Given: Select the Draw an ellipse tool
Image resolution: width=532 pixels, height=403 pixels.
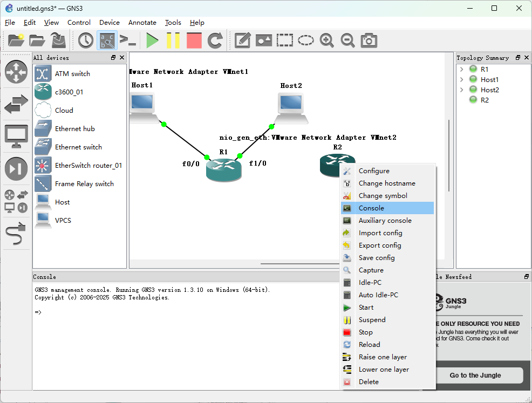Looking at the screenshot, I should click(306, 40).
